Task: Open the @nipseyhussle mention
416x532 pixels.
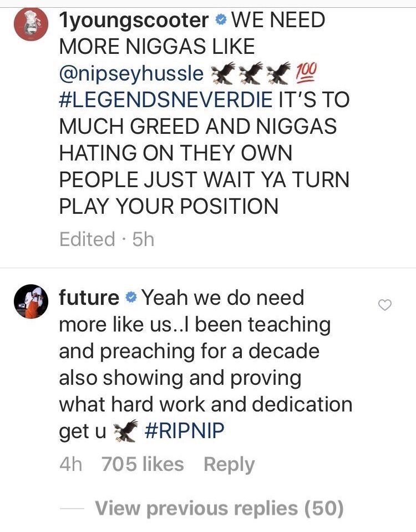Action: [x=131, y=74]
